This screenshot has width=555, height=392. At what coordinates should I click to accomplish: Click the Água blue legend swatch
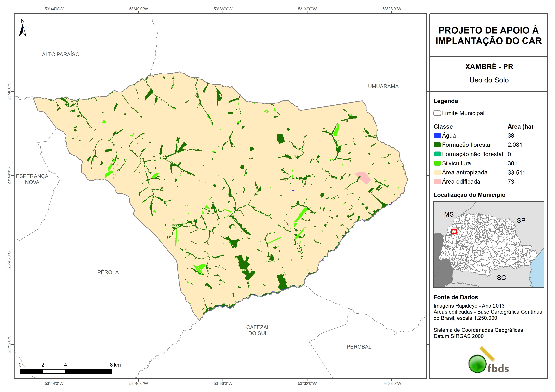(x=437, y=136)
